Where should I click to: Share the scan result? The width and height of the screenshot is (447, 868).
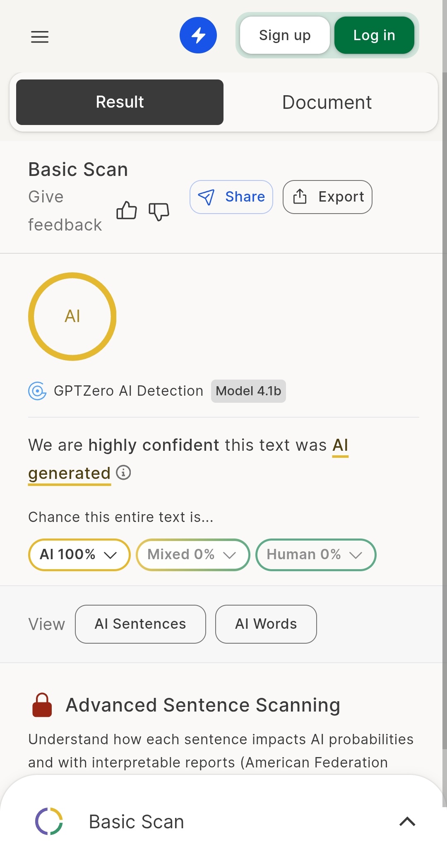click(231, 197)
